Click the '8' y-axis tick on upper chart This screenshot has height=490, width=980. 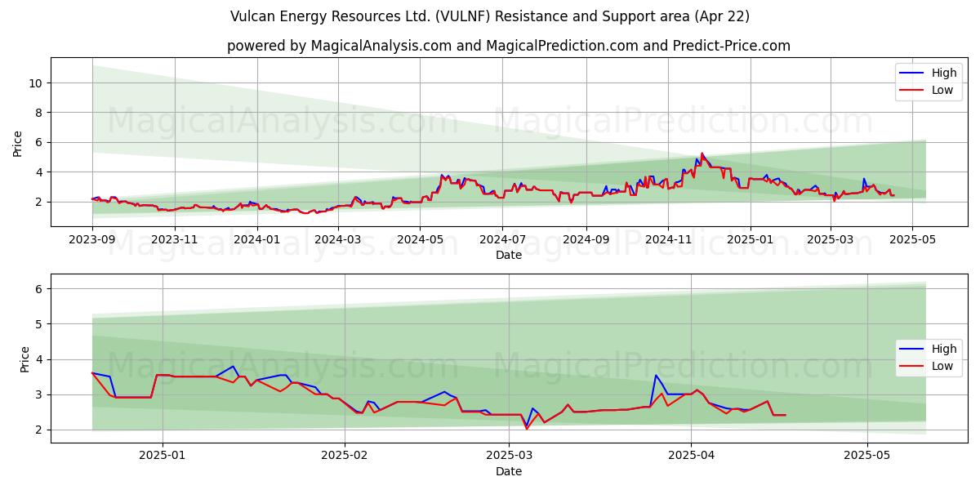(41, 113)
